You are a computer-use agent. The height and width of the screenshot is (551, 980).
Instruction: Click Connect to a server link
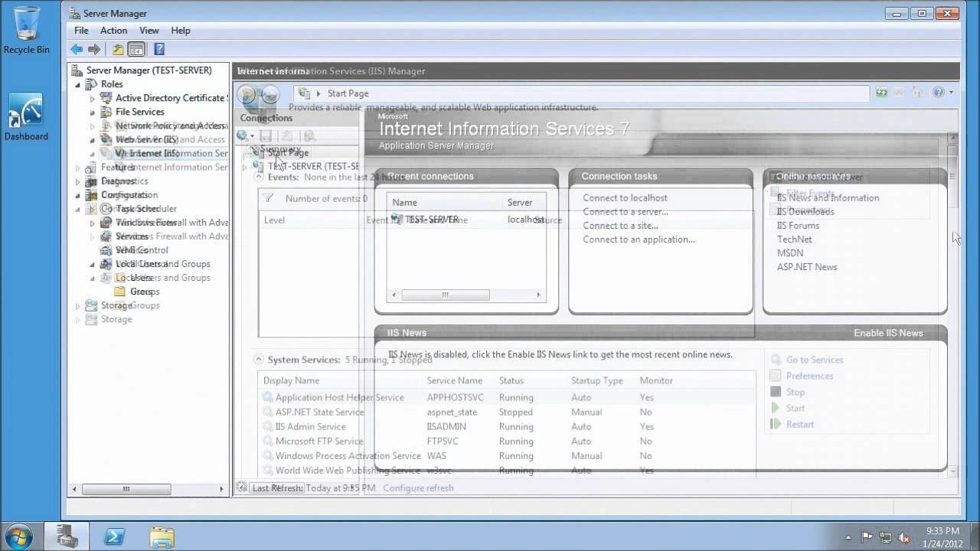point(625,212)
